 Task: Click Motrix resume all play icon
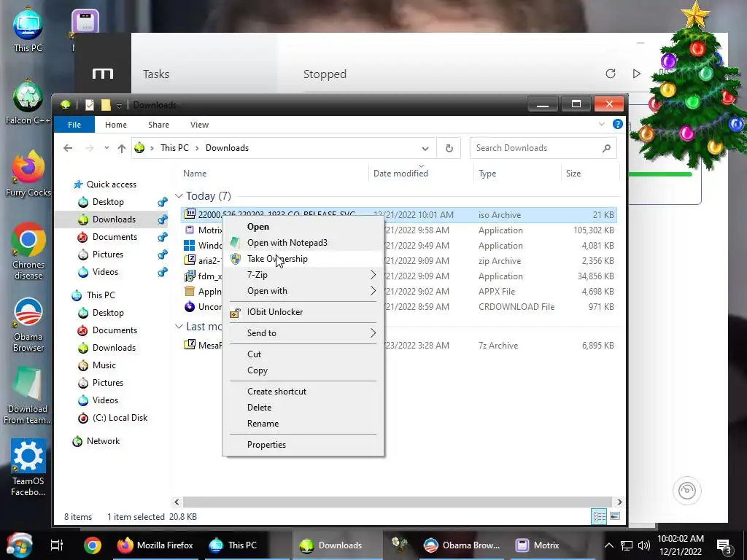tap(636, 74)
